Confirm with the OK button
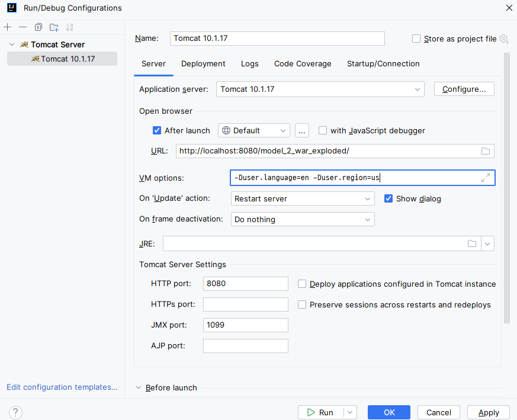Screen dimensions: 517x420 (x=389, y=412)
